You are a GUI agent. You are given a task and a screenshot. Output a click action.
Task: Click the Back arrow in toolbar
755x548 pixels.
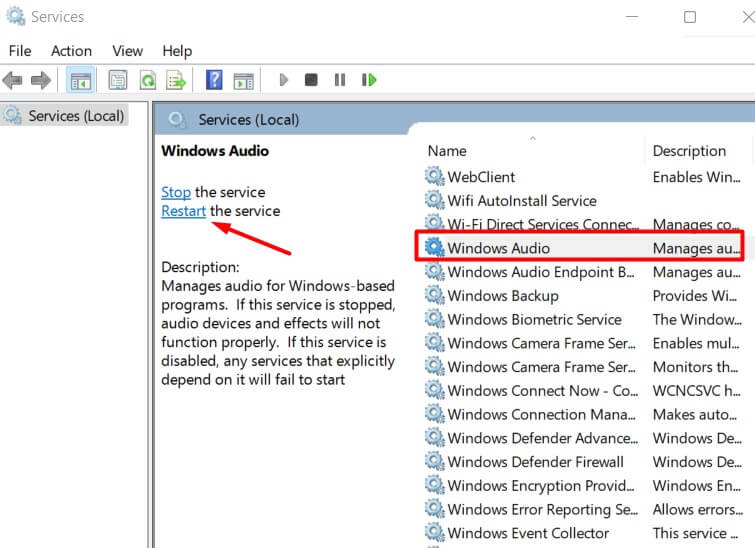13,80
